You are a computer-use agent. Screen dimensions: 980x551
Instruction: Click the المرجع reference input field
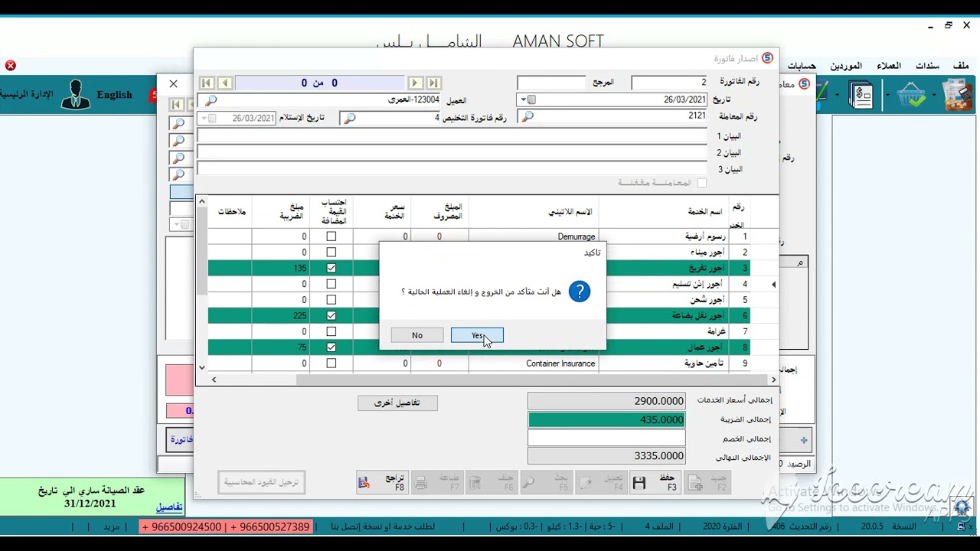pos(550,82)
